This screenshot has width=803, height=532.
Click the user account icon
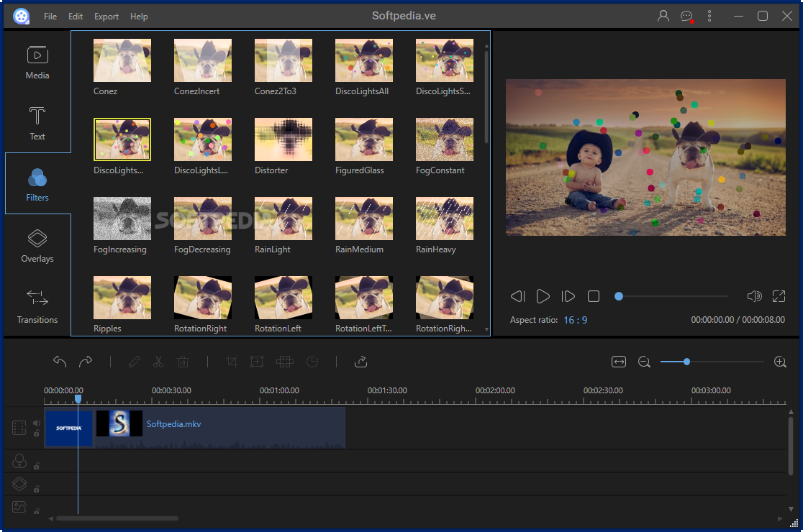click(x=663, y=16)
